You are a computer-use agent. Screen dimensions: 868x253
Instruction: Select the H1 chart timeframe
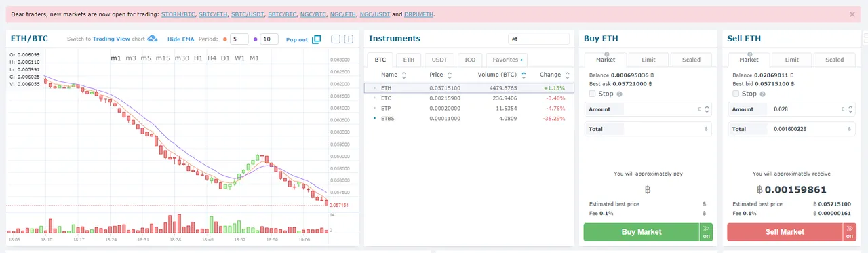[198, 58]
